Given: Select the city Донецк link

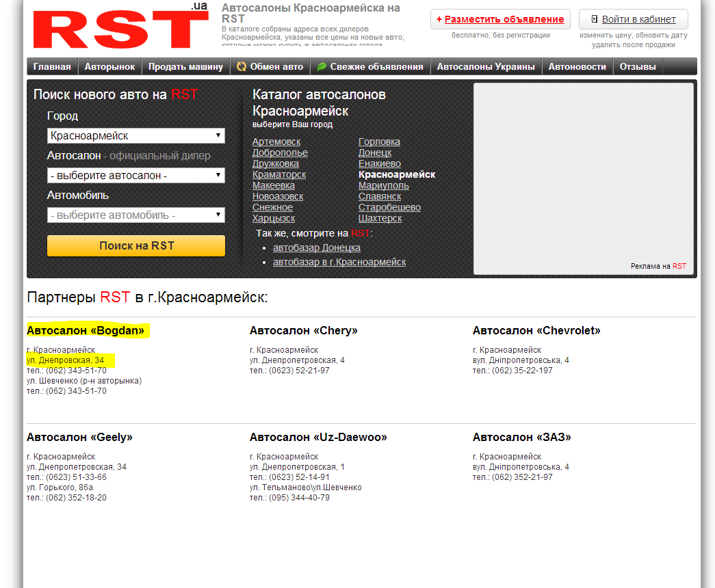Looking at the screenshot, I should tap(375, 152).
